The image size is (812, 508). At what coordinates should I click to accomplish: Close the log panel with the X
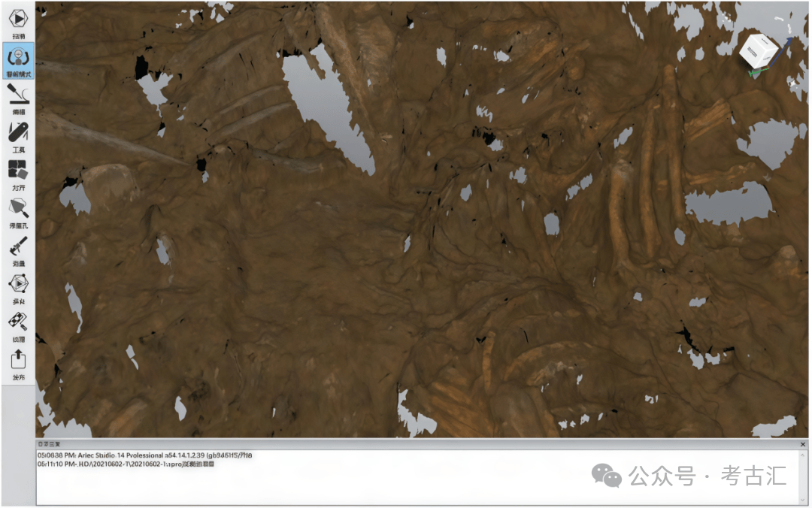(803, 445)
